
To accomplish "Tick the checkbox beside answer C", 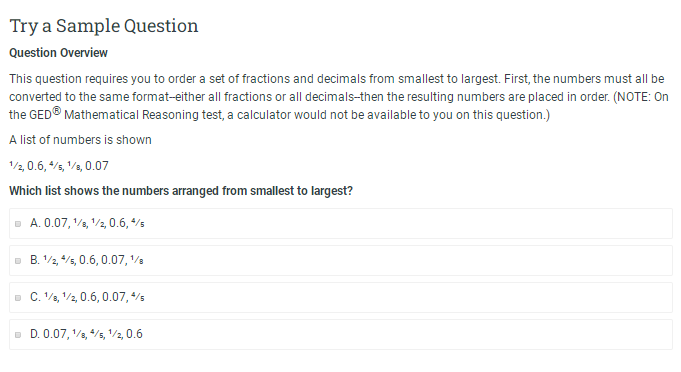I will (18, 298).
